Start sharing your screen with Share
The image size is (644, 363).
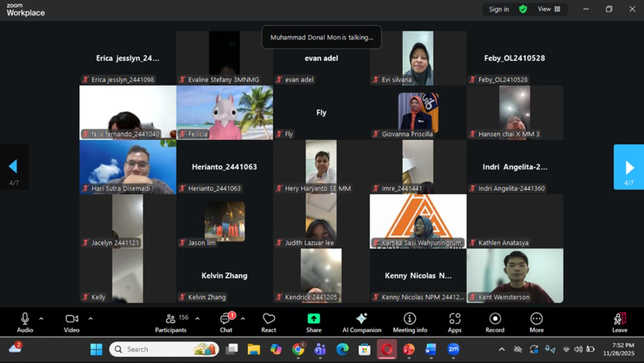314,322
